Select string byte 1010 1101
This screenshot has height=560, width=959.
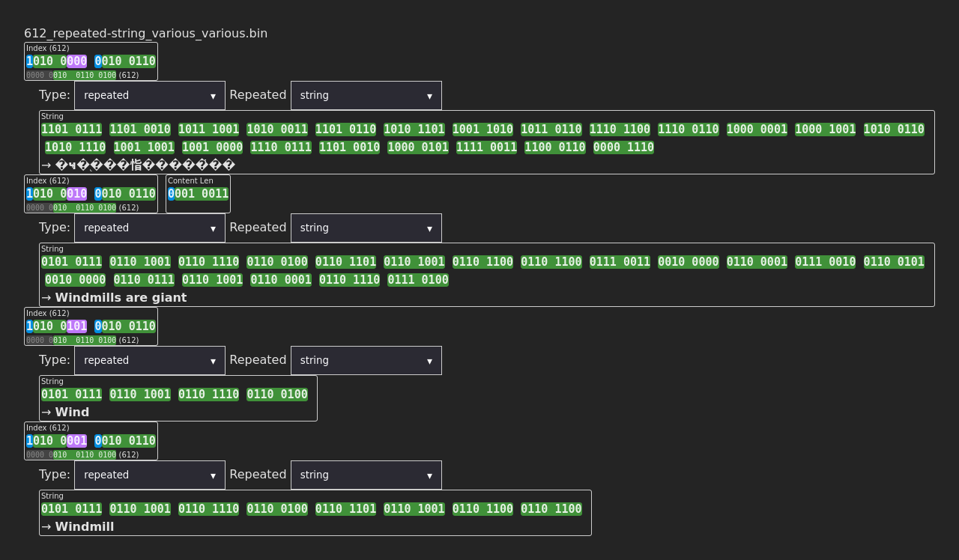[x=414, y=130]
